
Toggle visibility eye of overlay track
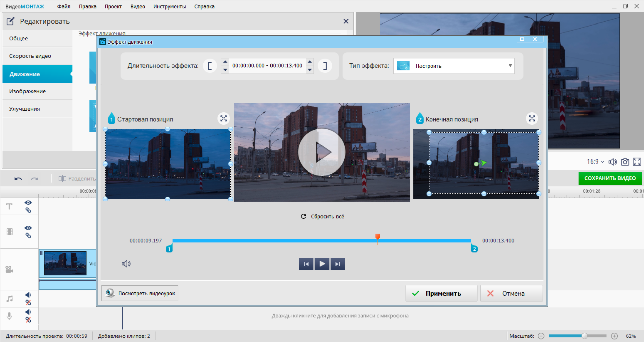[x=28, y=228]
